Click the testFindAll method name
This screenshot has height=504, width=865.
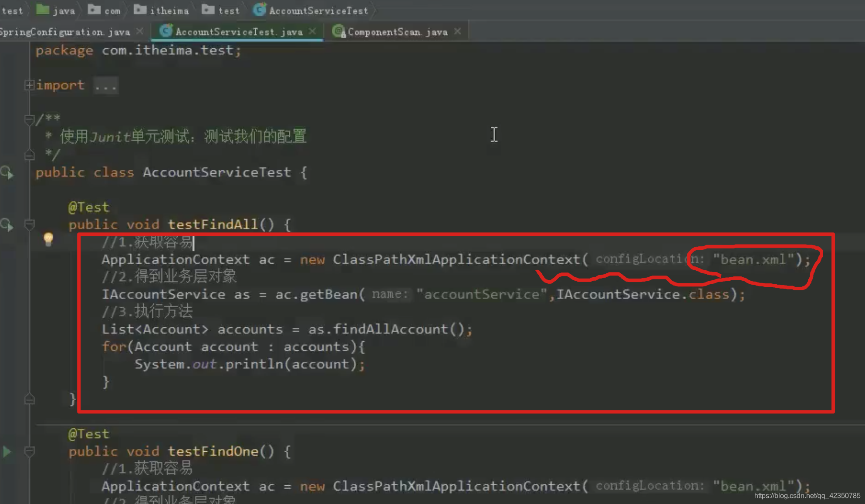pos(213,225)
